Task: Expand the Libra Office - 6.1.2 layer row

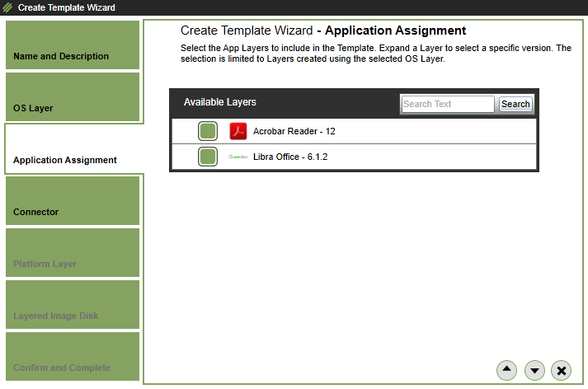Action: coord(290,157)
